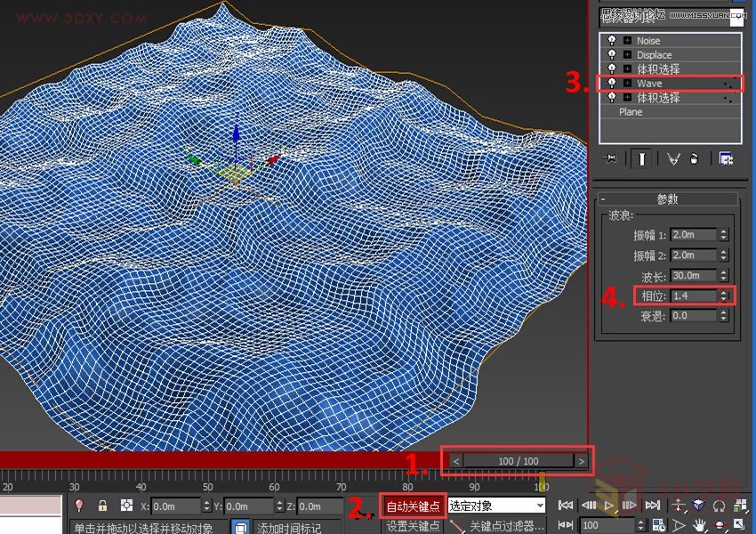Image resolution: width=756 pixels, height=534 pixels.
Task: Expand the Noise modifier sub-levels
Action: 627,41
